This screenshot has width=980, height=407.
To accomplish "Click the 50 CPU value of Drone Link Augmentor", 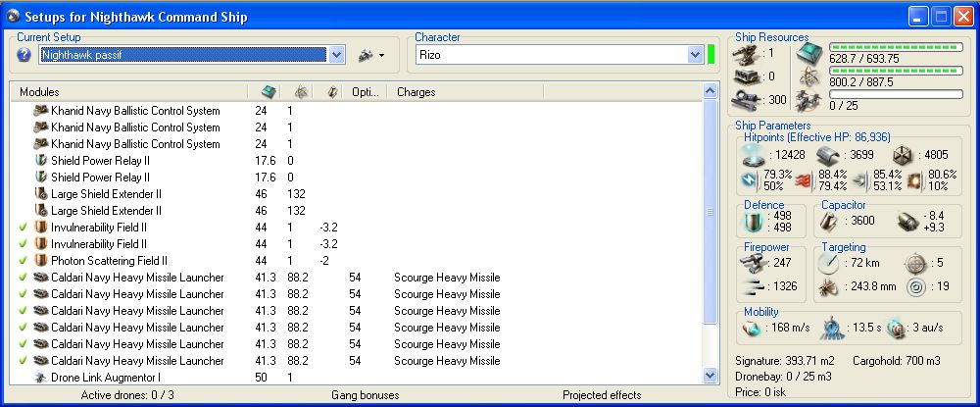I will point(262,378).
